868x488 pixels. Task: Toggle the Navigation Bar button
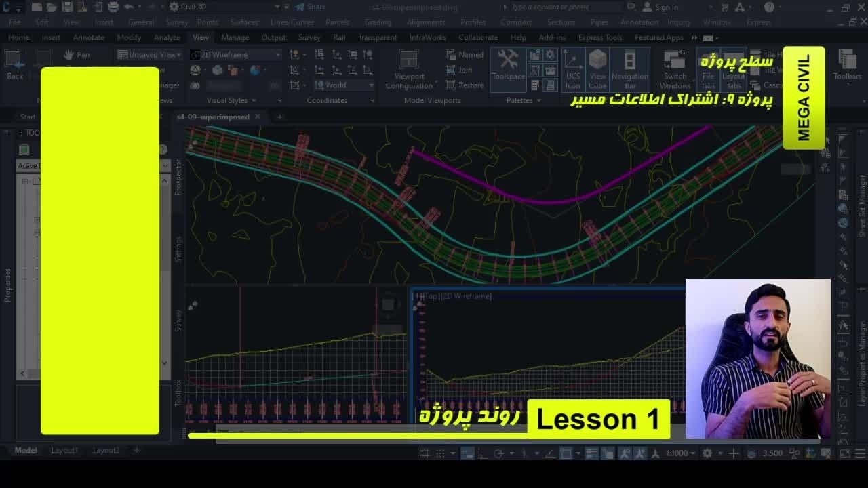tap(629, 69)
